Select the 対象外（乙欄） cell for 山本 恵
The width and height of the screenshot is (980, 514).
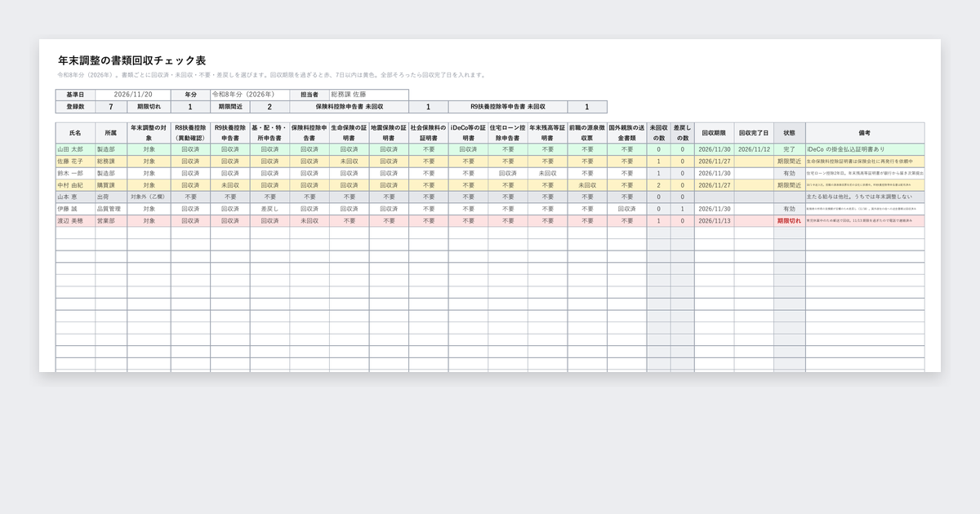click(x=149, y=197)
